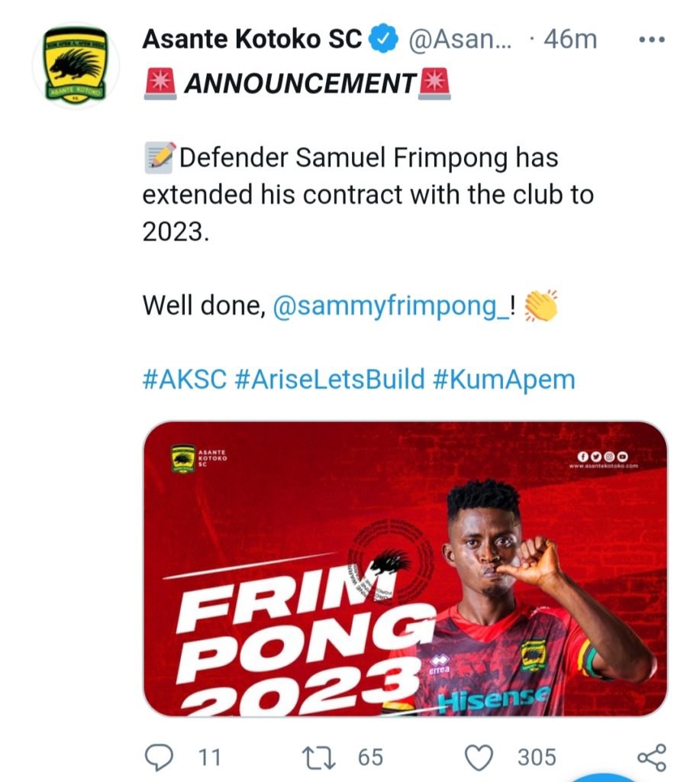This screenshot has width=700, height=782.
Task: Like the tweet with heart icon
Action: pyautogui.click(x=479, y=757)
